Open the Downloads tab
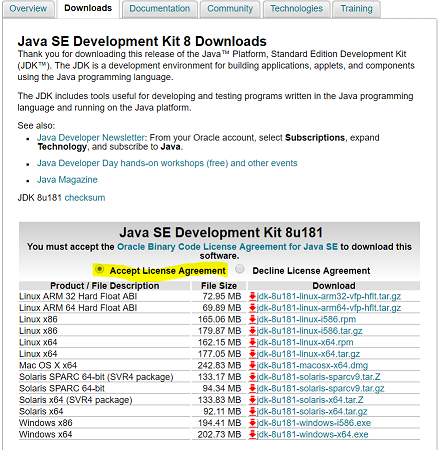The image size is (440, 450). (88, 8)
